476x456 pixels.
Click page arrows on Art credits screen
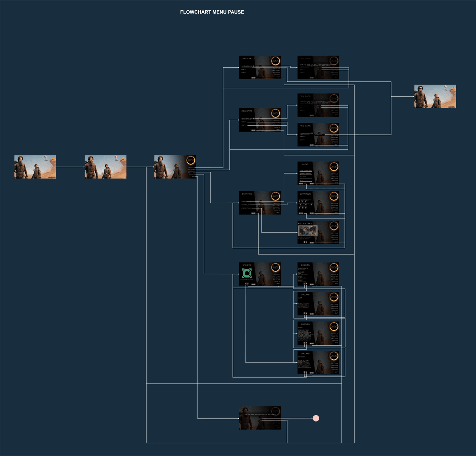(x=305, y=313)
